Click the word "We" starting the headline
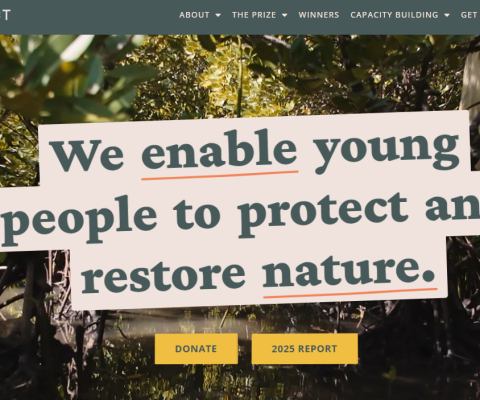Image resolution: width=480 pixels, height=400 pixels. pyautogui.click(x=87, y=154)
